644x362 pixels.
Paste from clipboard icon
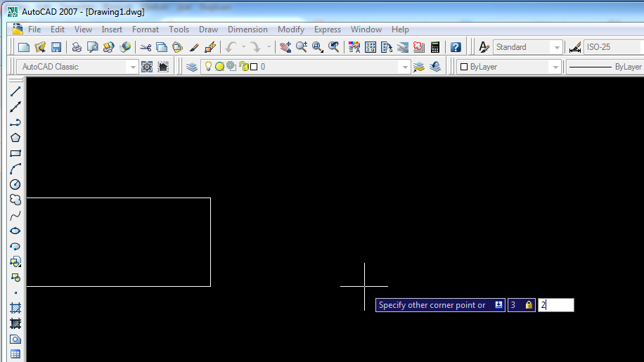(177, 47)
